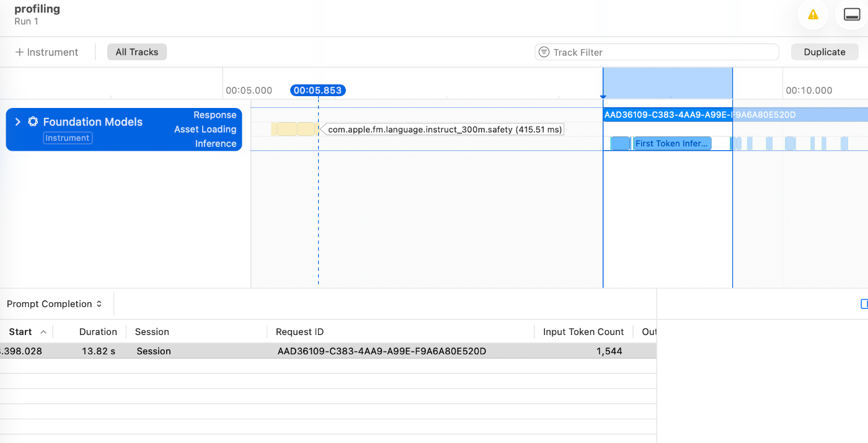This screenshot has height=443, width=868.
Task: Select the All Tracks filter
Action: pyautogui.click(x=137, y=52)
